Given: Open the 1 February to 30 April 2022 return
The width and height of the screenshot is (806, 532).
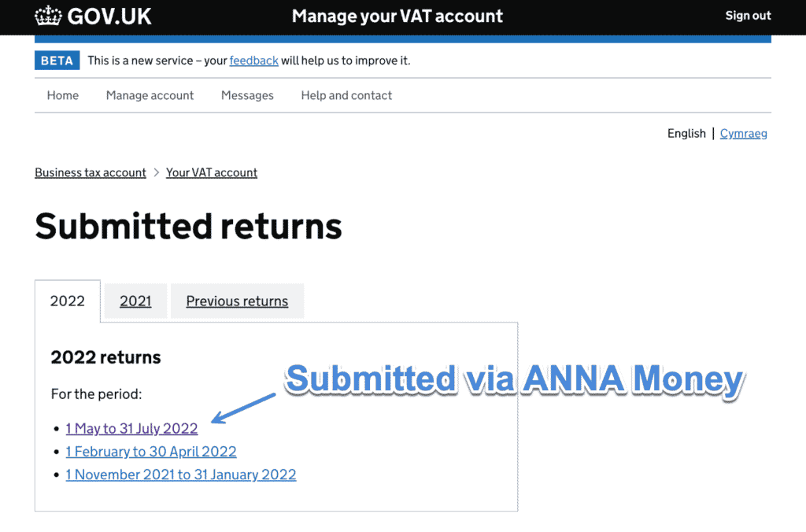Looking at the screenshot, I should (151, 452).
